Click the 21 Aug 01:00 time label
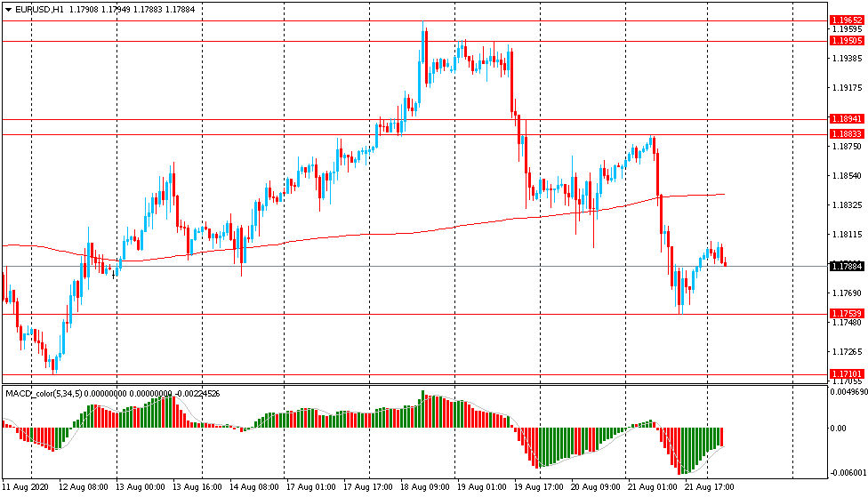This screenshot has height=497, width=868. click(652, 487)
